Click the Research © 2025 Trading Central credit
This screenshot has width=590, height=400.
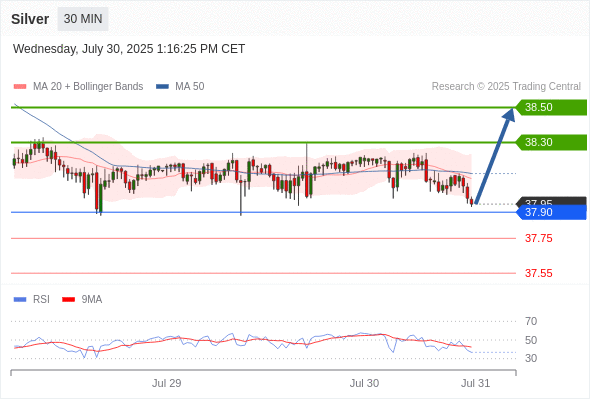click(x=506, y=87)
